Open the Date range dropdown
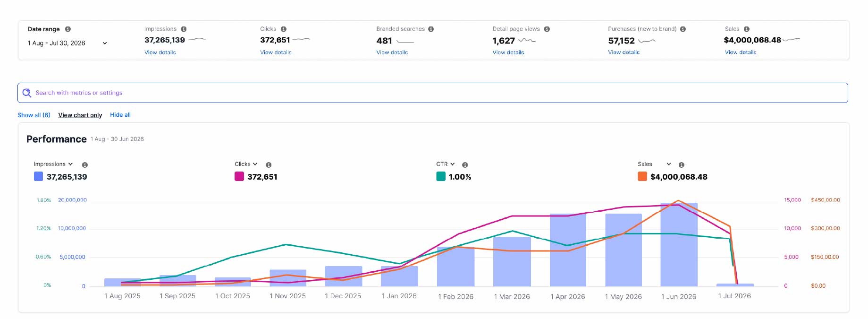 (67, 43)
